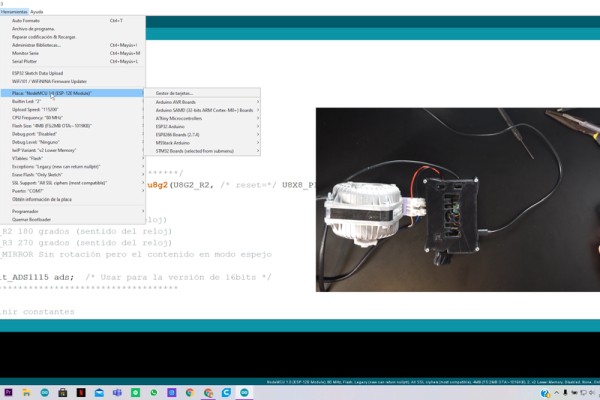Open Gestor de tarjetas in submenu
The image size is (600, 400).
202,93
